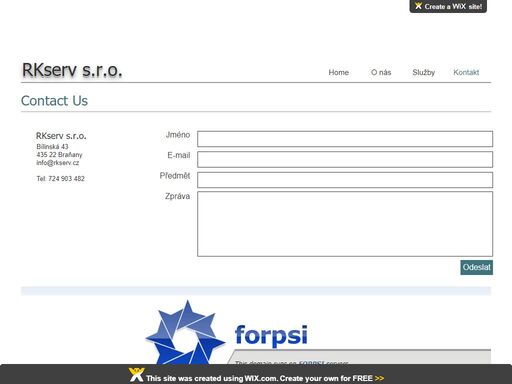Viewport: 512px width, 384px height.
Task: Click the Create a WiX site button
Action: coord(448,6)
